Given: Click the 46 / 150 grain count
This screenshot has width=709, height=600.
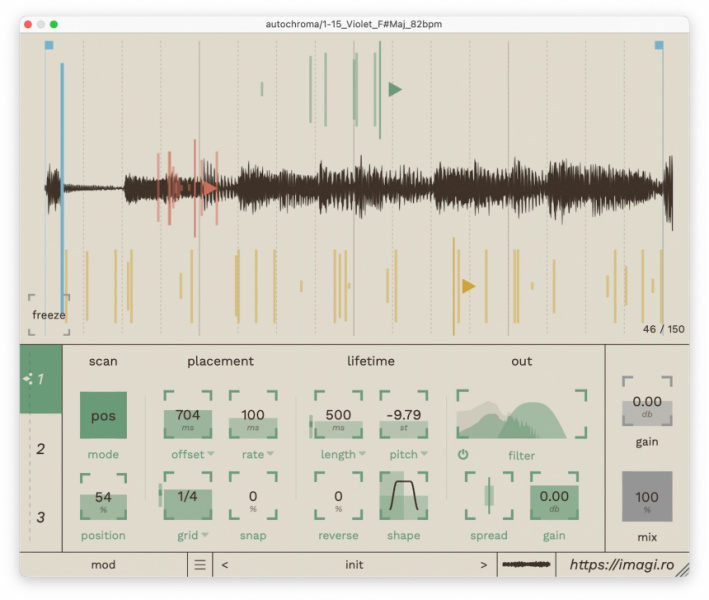Looking at the screenshot, I should pos(663,329).
